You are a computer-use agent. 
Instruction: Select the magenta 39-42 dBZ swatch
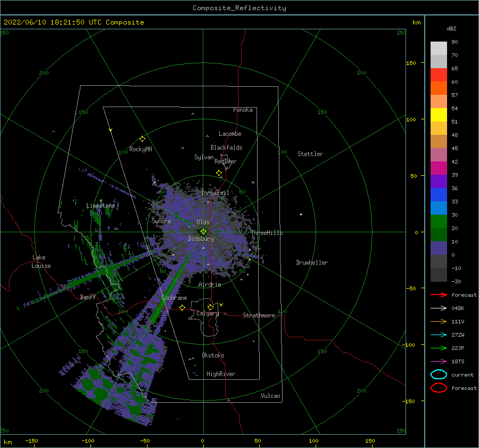pyautogui.click(x=439, y=168)
